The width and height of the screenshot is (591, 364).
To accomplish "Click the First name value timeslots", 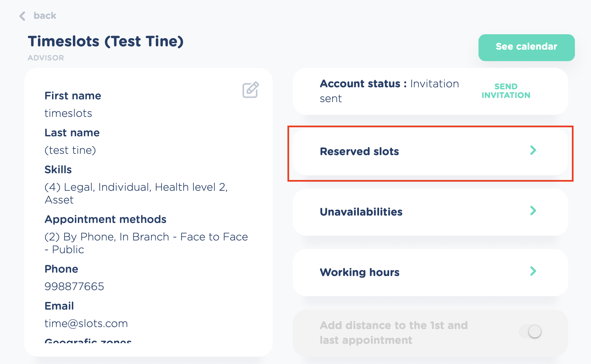I will point(68,113).
